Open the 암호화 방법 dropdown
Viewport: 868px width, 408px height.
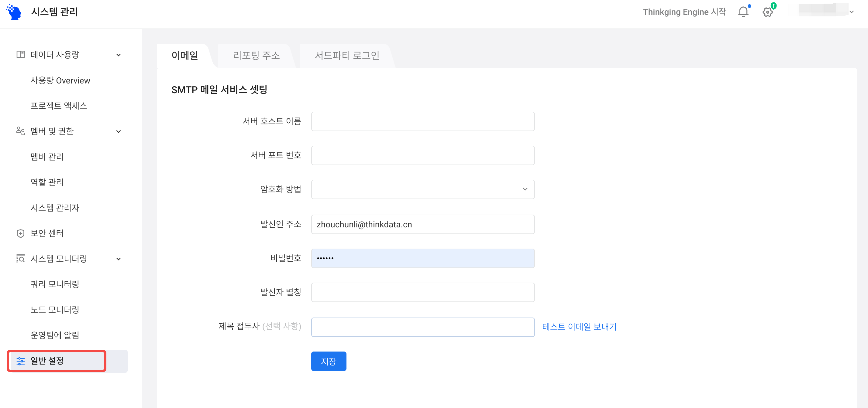point(422,189)
